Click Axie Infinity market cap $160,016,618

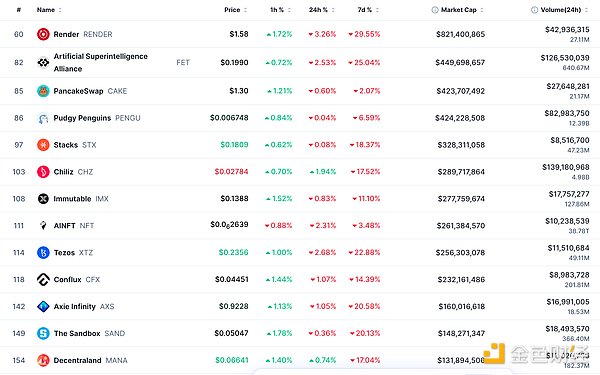(x=462, y=307)
